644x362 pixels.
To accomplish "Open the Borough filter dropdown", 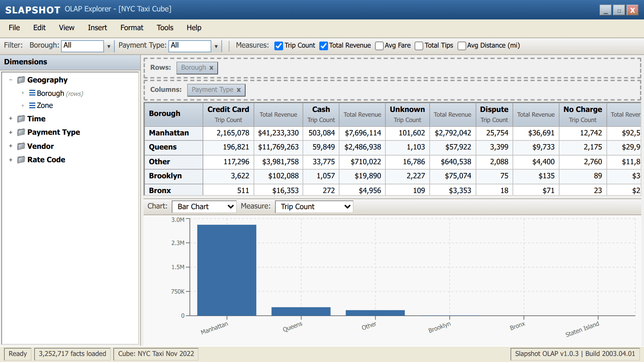I will tap(108, 46).
